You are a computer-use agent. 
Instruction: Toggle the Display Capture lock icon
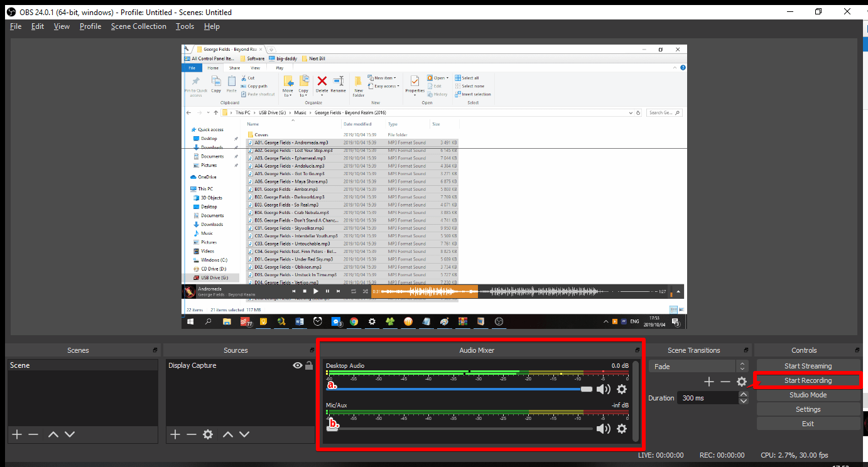(x=309, y=365)
